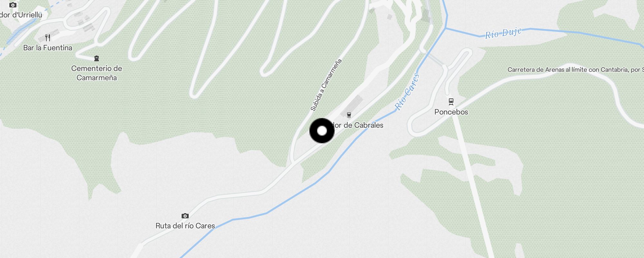Click the d'Urriellu viewpoint label
This screenshot has height=258, width=644.
[x=21, y=15]
